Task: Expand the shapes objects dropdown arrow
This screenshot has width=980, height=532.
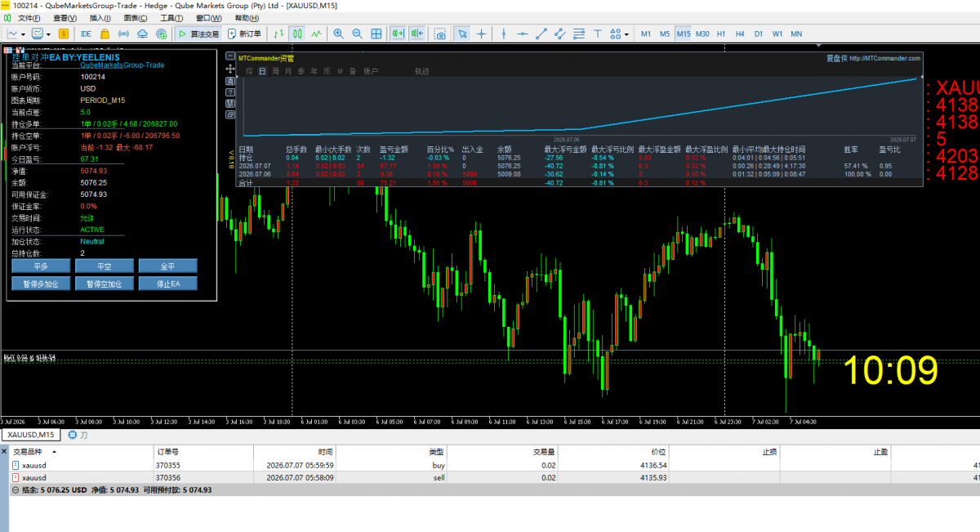Action: click(626, 34)
